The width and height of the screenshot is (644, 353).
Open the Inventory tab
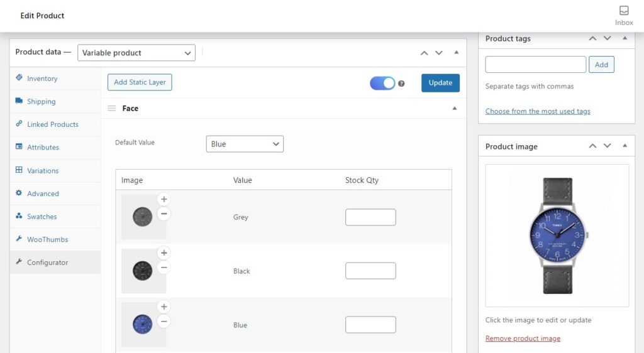(x=55, y=79)
